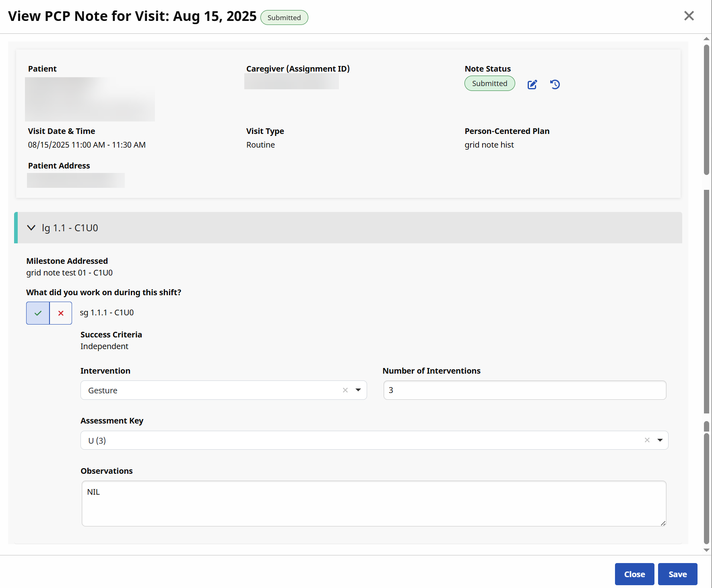Mark sg 1.1.1 as not worked on (red X)
Viewport: 712px width, 588px height.
tap(61, 313)
